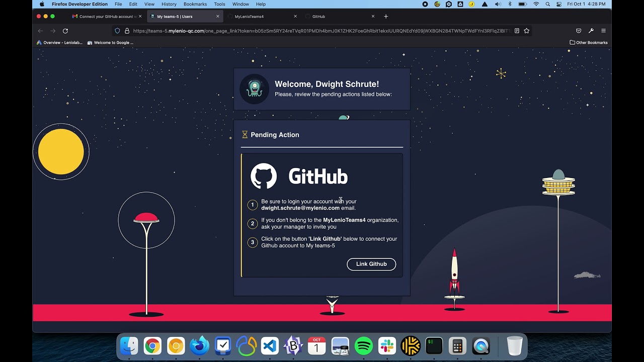
Task: Switch to the MyLenioTeams4 tab
Action: coord(262,16)
